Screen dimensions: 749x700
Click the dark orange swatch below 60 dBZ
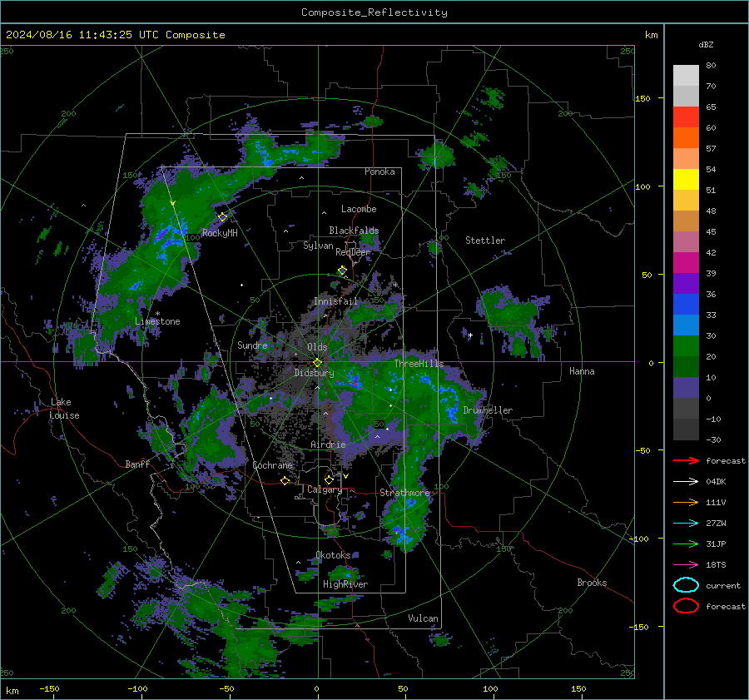click(x=686, y=137)
